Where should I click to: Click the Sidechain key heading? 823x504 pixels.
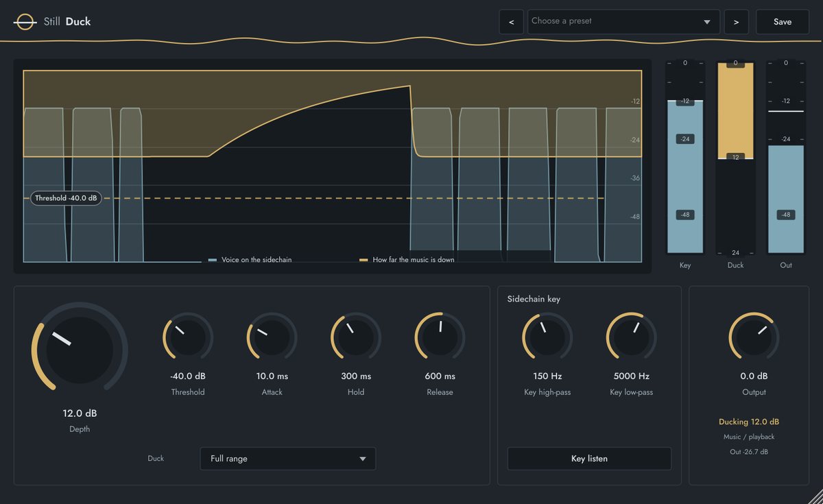(534, 299)
